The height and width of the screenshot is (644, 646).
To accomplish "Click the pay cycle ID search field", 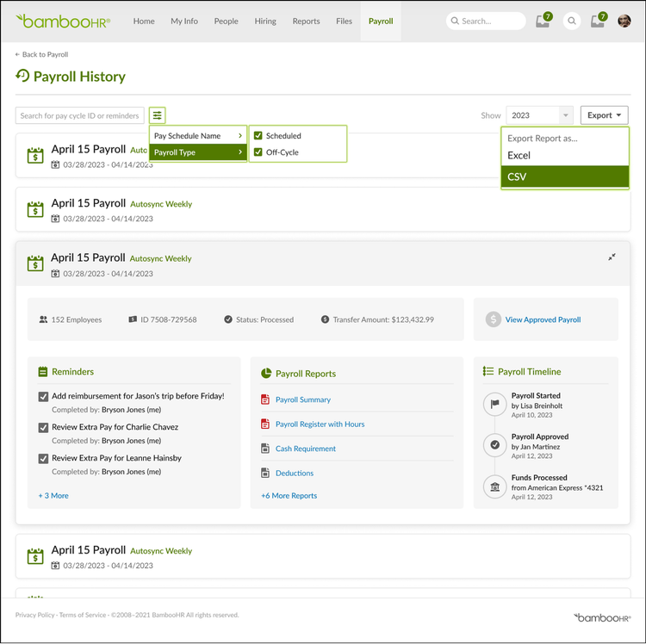I will tap(79, 115).
